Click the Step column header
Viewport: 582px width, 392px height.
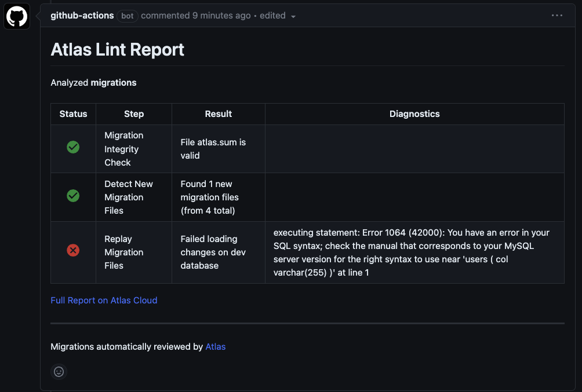(134, 114)
